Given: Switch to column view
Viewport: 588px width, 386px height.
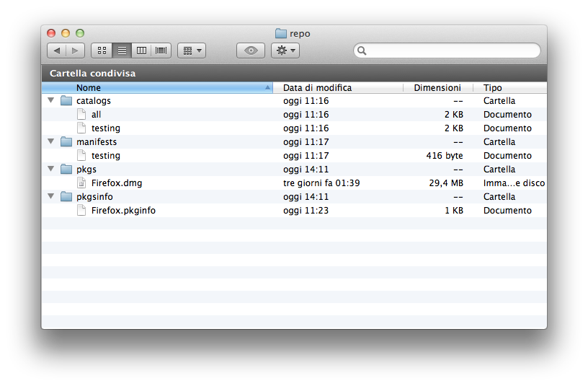Looking at the screenshot, I should (141, 51).
